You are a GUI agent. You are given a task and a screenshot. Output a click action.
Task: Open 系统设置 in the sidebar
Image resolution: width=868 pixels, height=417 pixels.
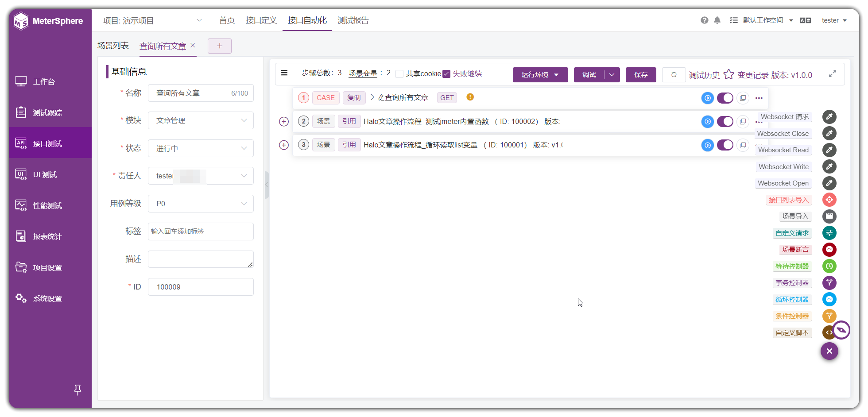50,298
